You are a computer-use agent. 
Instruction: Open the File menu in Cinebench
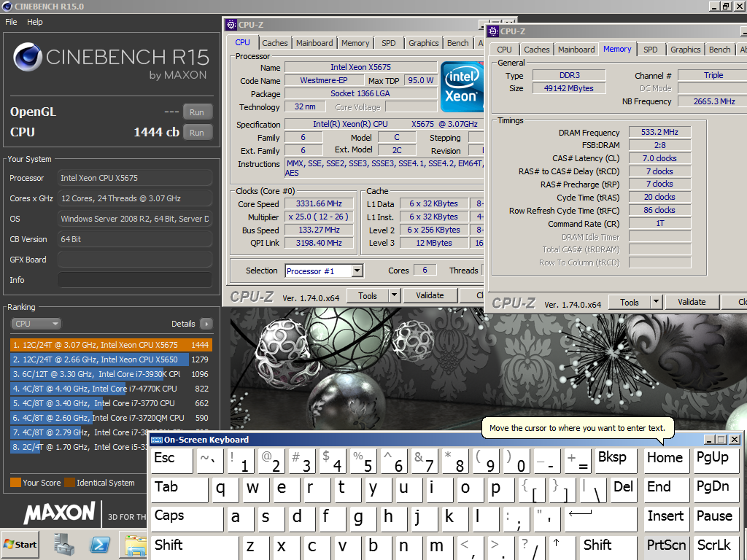coord(11,22)
